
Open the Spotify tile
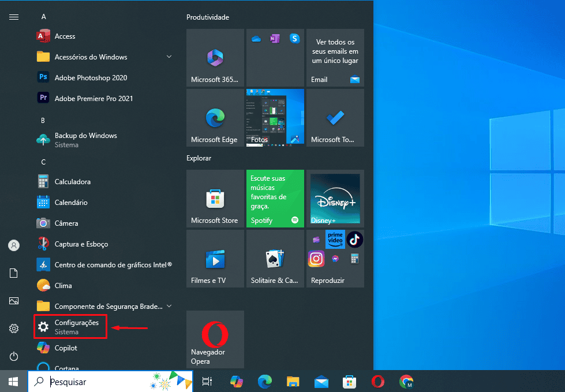tap(275, 199)
